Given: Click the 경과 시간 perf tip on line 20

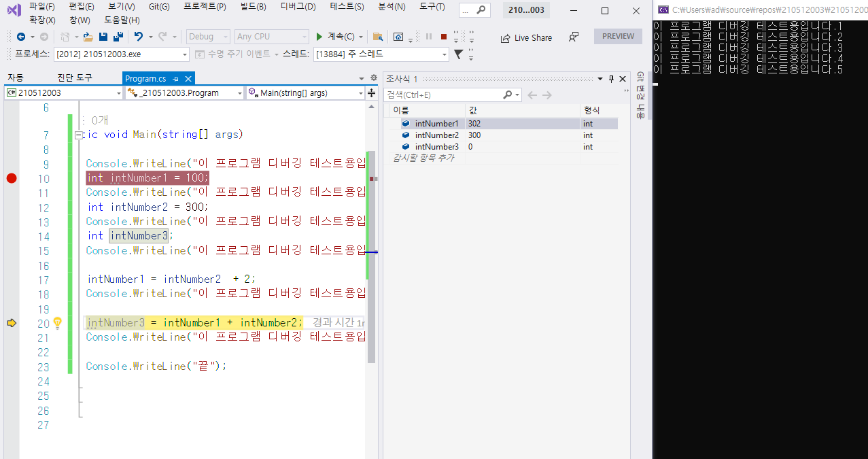Looking at the screenshot, I should [338, 323].
